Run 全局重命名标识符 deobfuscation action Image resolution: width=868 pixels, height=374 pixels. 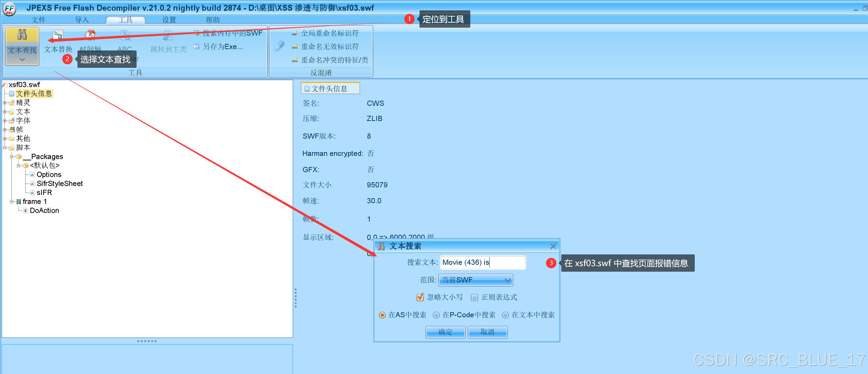pos(329,33)
